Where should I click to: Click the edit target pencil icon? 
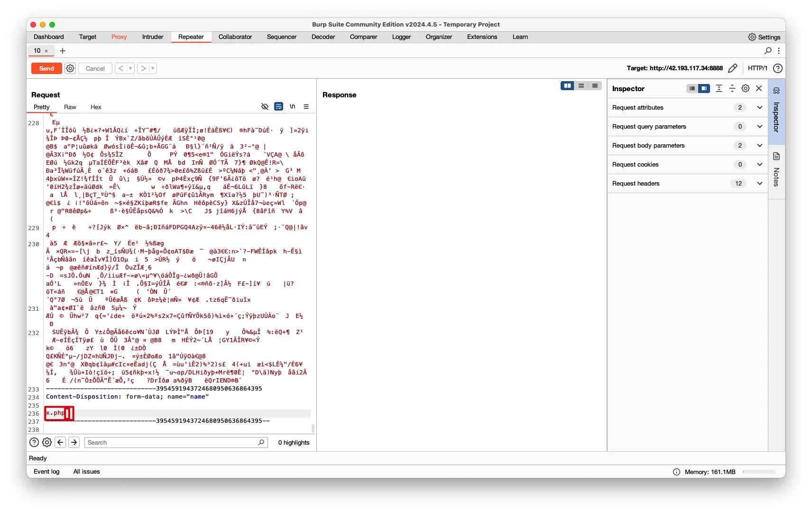[732, 68]
